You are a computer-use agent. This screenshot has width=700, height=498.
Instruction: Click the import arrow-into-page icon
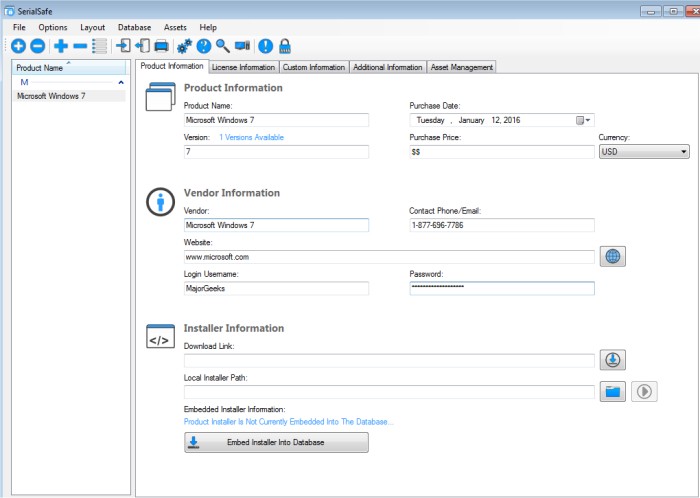[x=123, y=46]
